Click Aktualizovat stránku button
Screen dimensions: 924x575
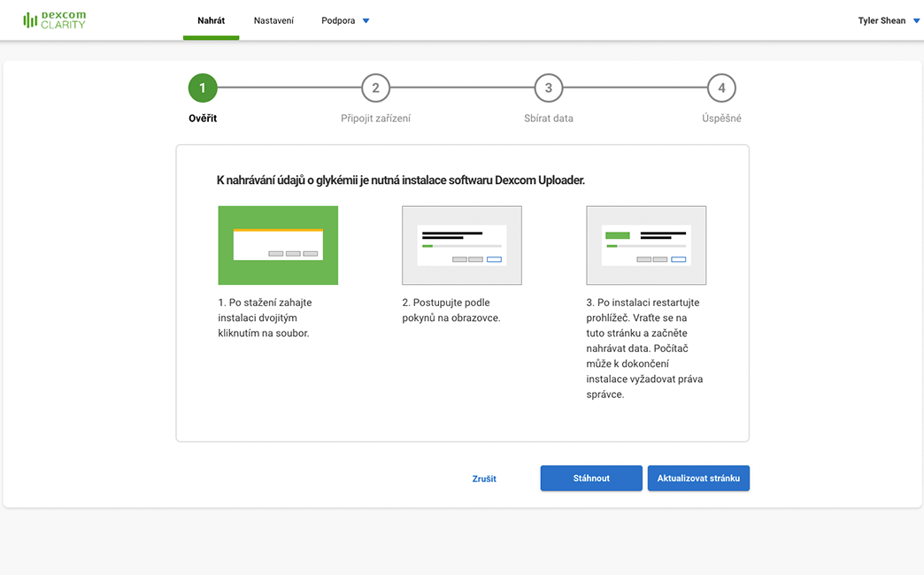[698, 479]
